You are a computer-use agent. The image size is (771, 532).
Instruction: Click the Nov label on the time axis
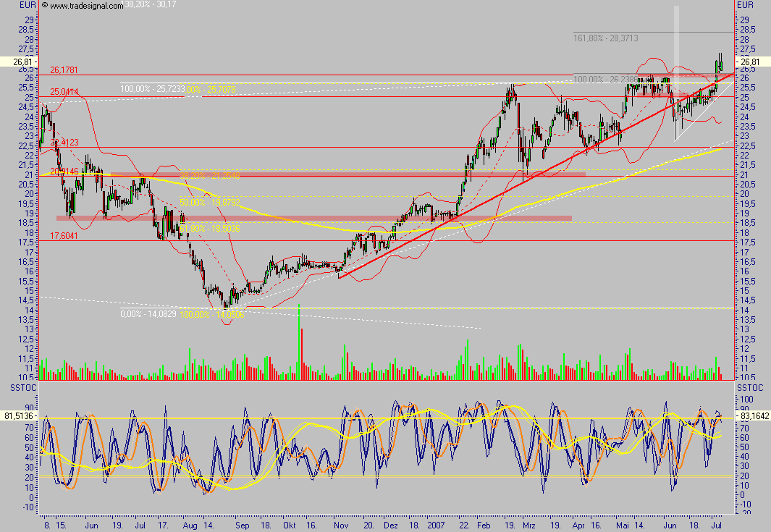click(x=341, y=525)
